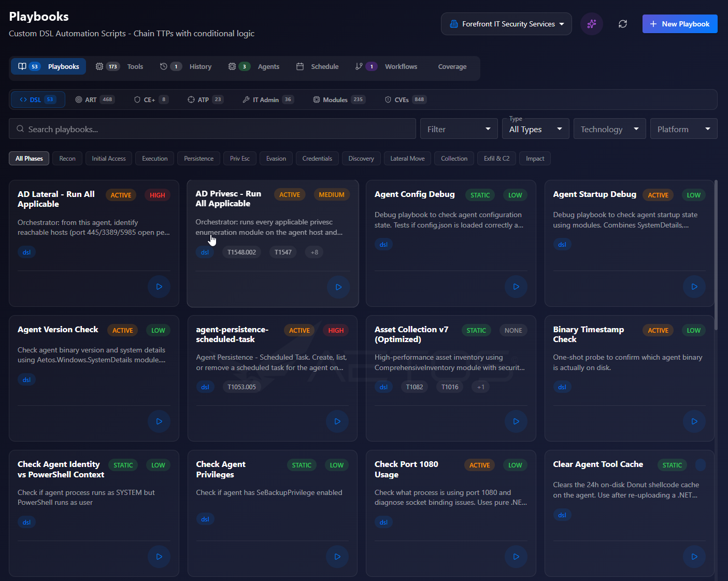728x581 pixels.
Task: Filter by the Exfil & C2 phase
Action: point(496,159)
